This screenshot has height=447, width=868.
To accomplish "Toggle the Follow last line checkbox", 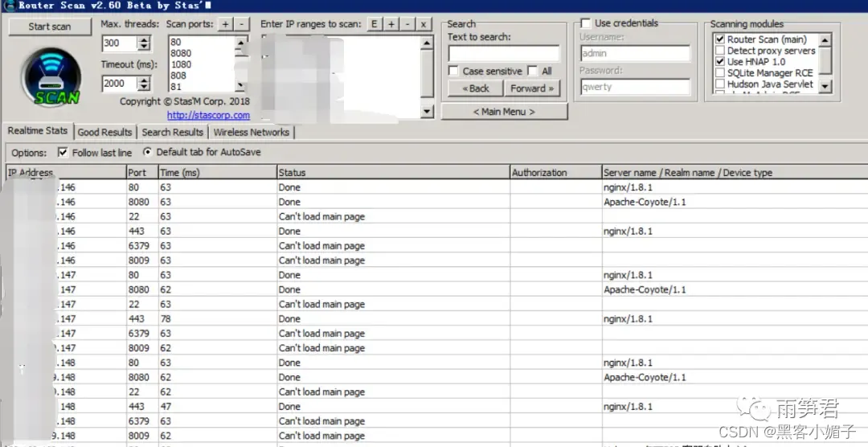I will pos(63,152).
